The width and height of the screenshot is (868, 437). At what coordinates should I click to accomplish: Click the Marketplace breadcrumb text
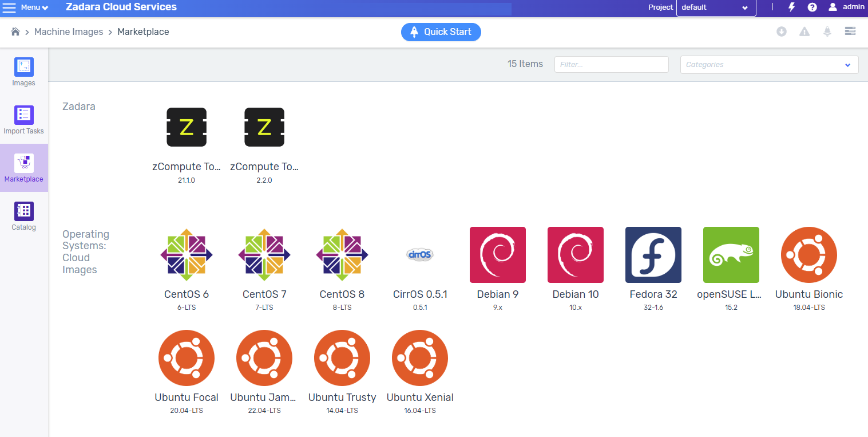[143, 32]
